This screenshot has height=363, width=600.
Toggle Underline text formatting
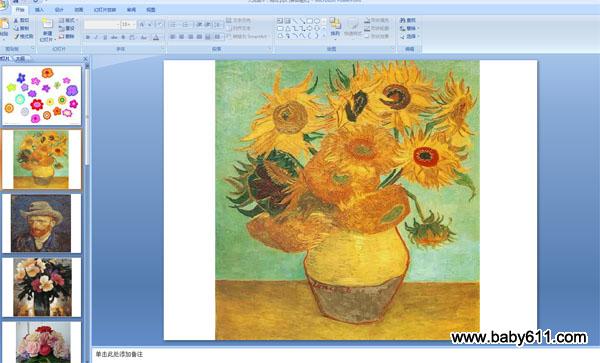click(x=105, y=37)
